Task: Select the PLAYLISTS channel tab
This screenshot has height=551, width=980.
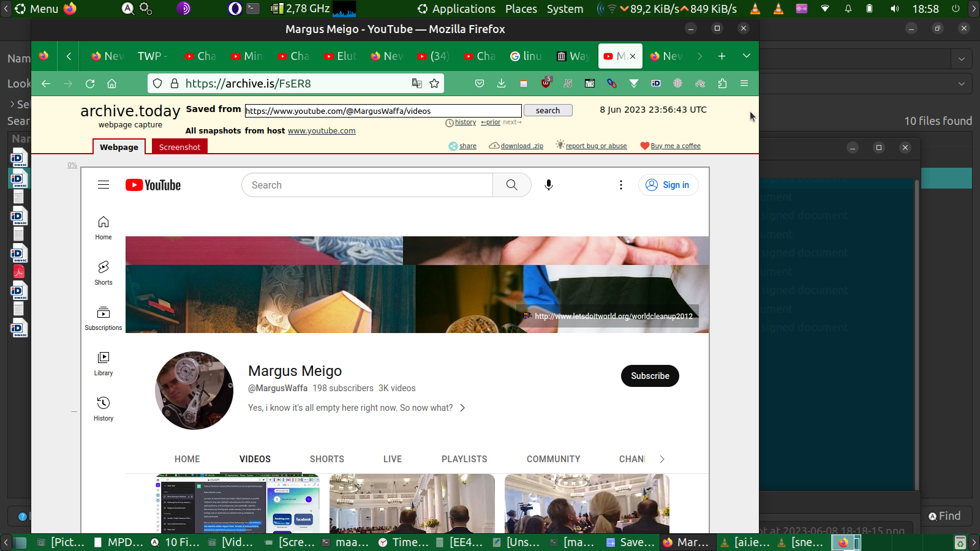Action: [x=464, y=459]
